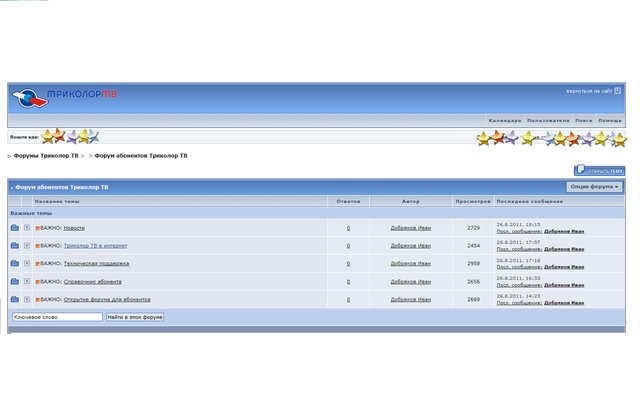Open the Триколор ТВ в интернет topic
The width and height of the screenshot is (640, 400).
[96, 246]
